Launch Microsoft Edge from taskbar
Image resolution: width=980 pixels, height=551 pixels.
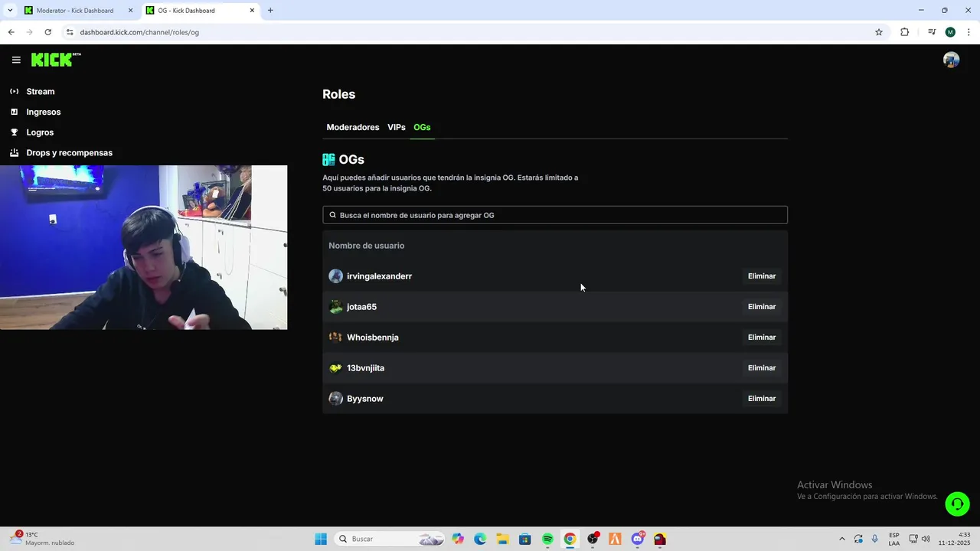[x=480, y=539]
